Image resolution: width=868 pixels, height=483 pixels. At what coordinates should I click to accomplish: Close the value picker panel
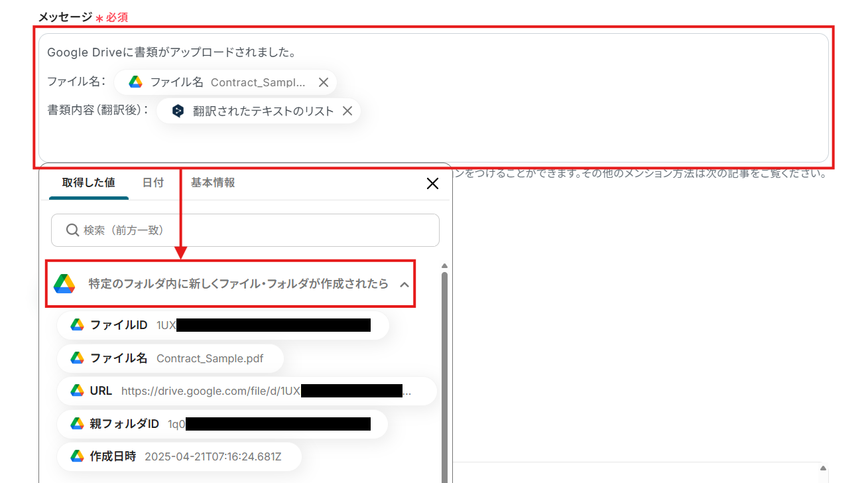coord(432,183)
